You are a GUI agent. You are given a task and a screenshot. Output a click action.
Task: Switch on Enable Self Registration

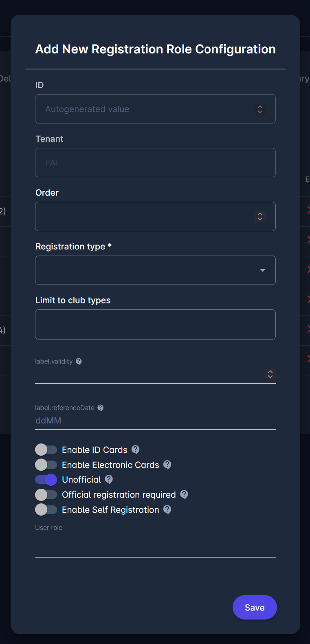[x=46, y=509]
